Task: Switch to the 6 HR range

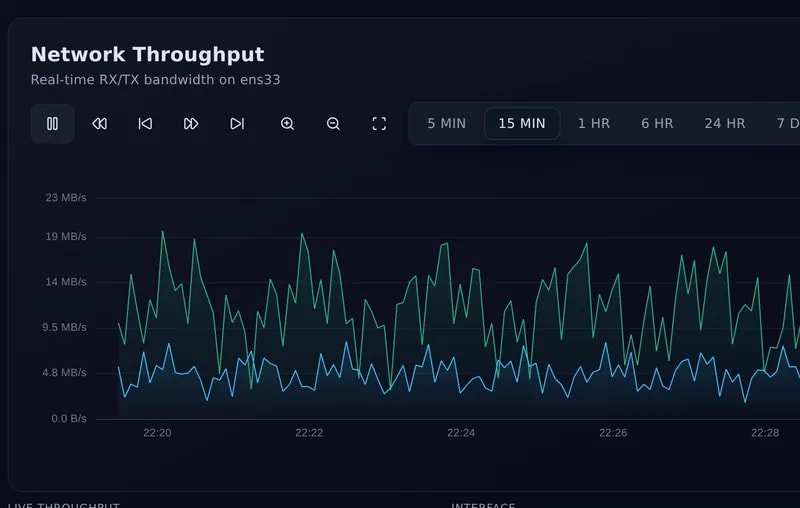Action: [x=657, y=123]
